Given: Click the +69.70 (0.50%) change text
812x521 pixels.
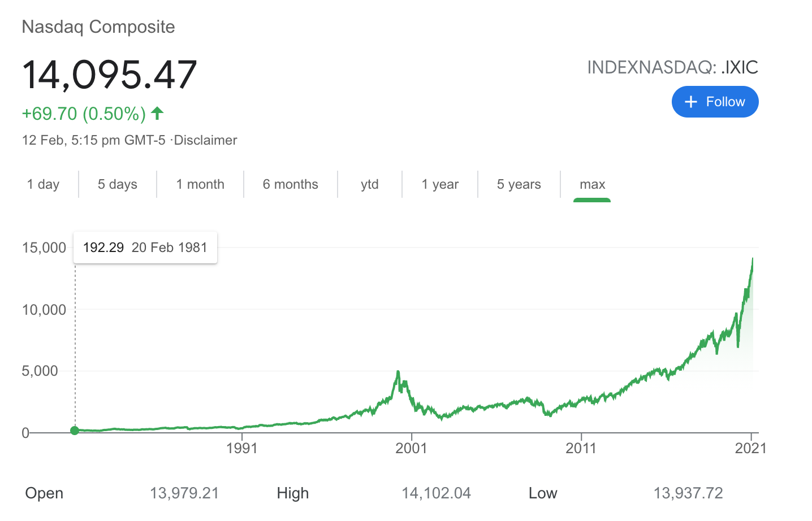Looking at the screenshot, I should [x=84, y=114].
